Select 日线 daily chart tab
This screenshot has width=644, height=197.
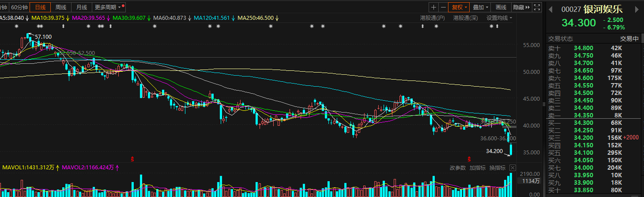40,7
